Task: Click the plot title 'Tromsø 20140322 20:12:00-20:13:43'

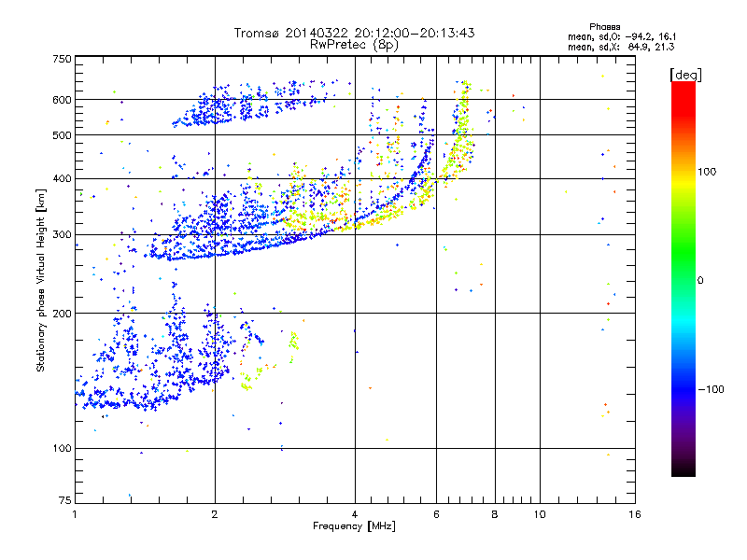Action: pyautogui.click(x=354, y=33)
